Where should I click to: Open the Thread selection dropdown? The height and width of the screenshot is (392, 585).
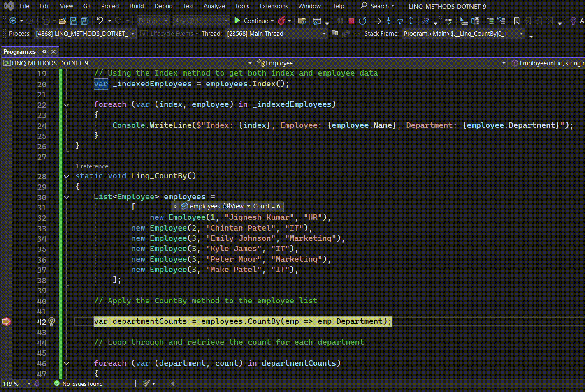324,34
